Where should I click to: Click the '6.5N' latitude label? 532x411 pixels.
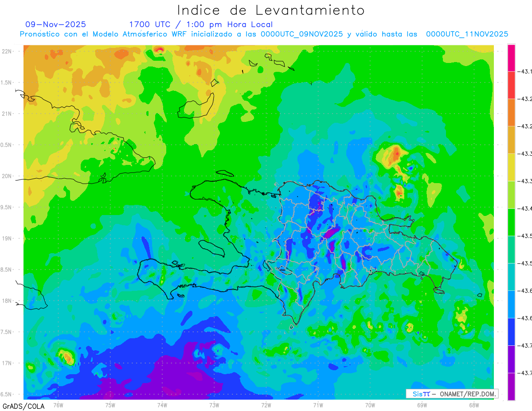[x=7, y=394]
